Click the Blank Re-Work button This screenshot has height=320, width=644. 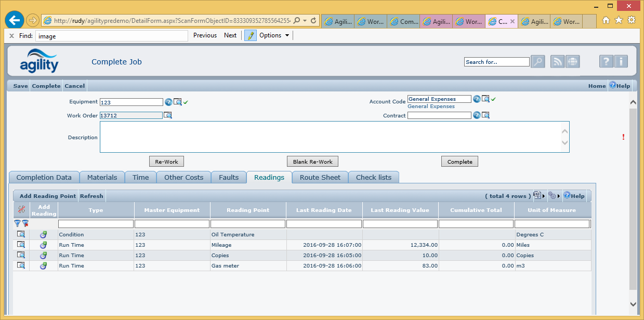(312, 162)
